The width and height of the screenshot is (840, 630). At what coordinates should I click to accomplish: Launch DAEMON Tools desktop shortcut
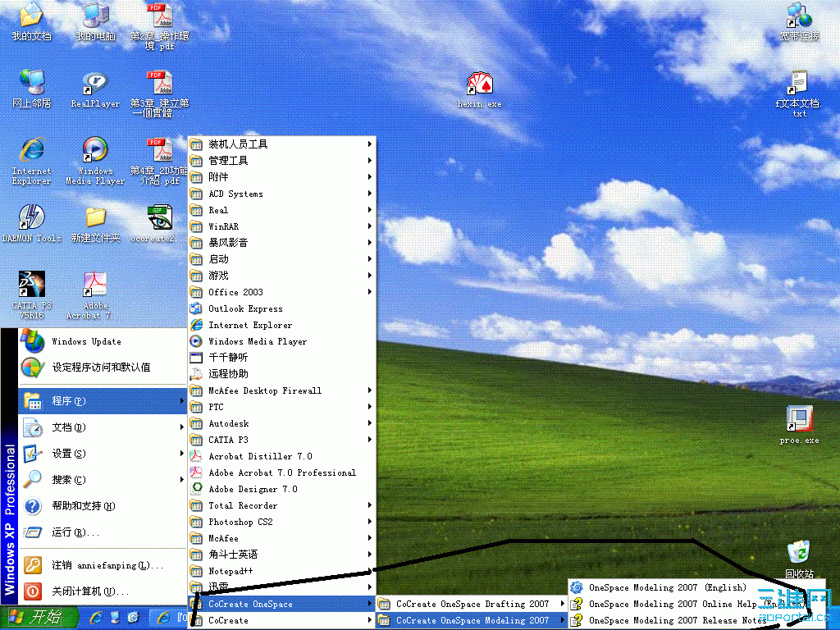coord(31,223)
